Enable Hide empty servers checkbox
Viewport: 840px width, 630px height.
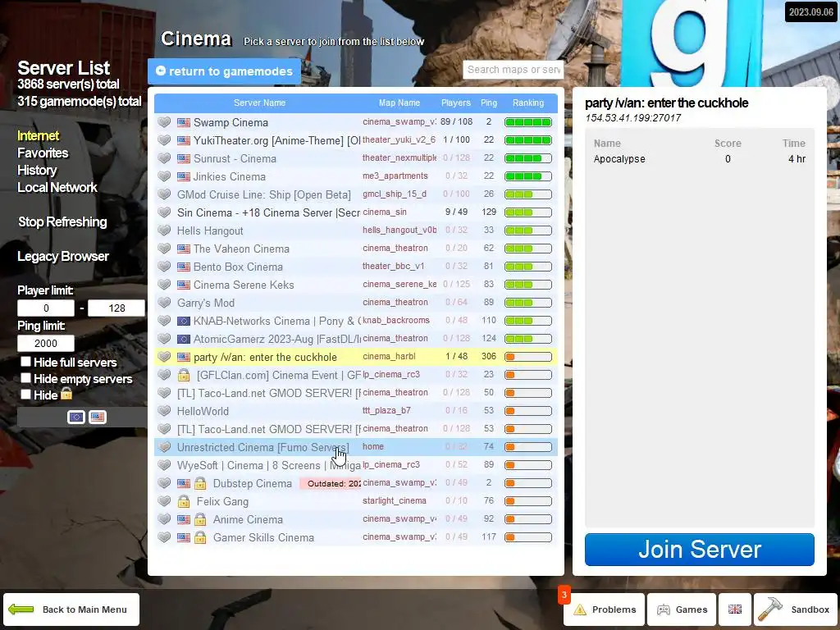pos(25,378)
